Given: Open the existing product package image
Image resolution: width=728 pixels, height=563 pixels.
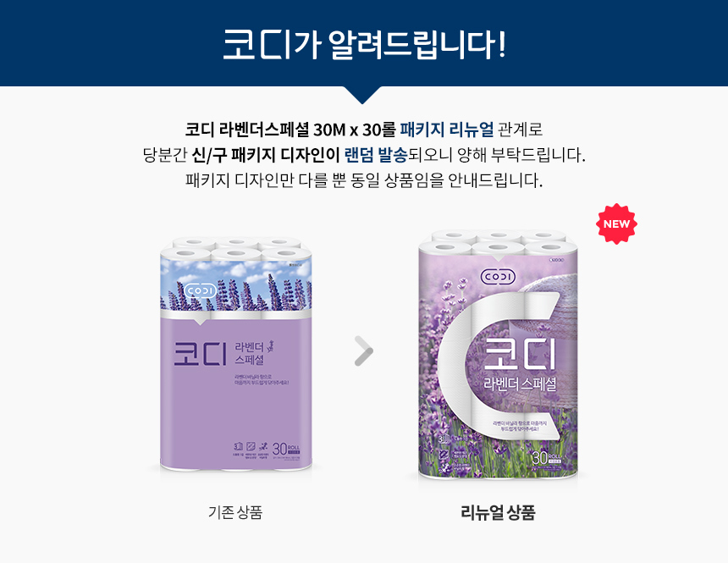Looking at the screenshot, I should point(236,354).
